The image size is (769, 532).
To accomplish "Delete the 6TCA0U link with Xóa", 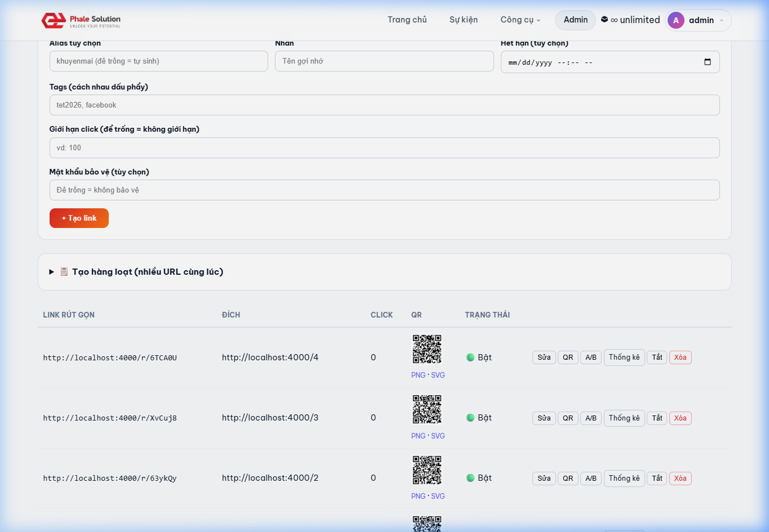I will [681, 357].
